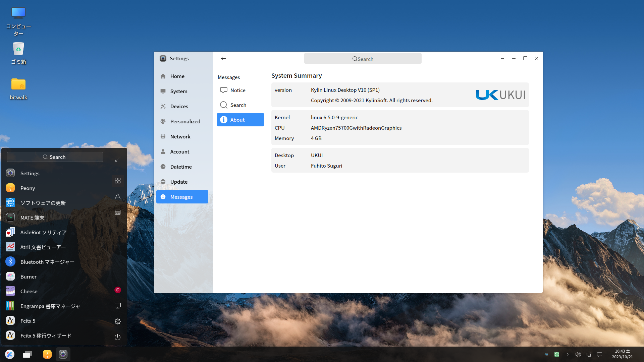Click the Settings window search field
644x362 pixels.
pos(363,59)
